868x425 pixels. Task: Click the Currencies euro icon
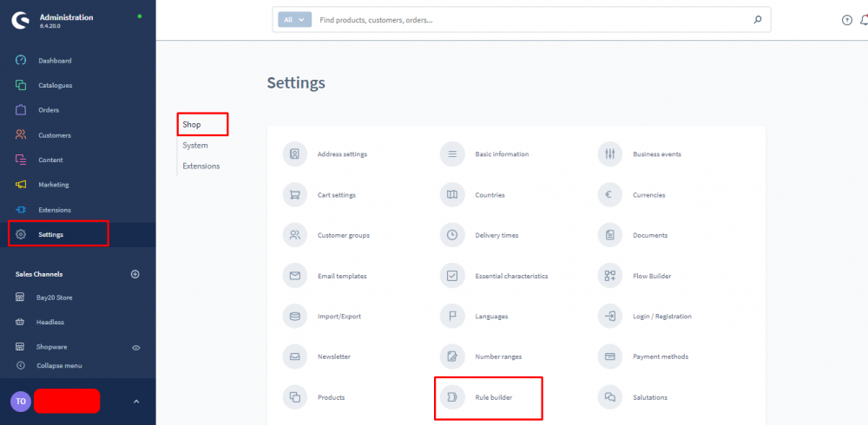[x=609, y=195]
